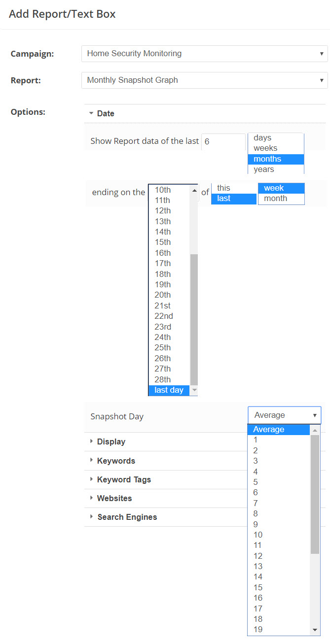Open the Campaign dropdown

(x=204, y=54)
